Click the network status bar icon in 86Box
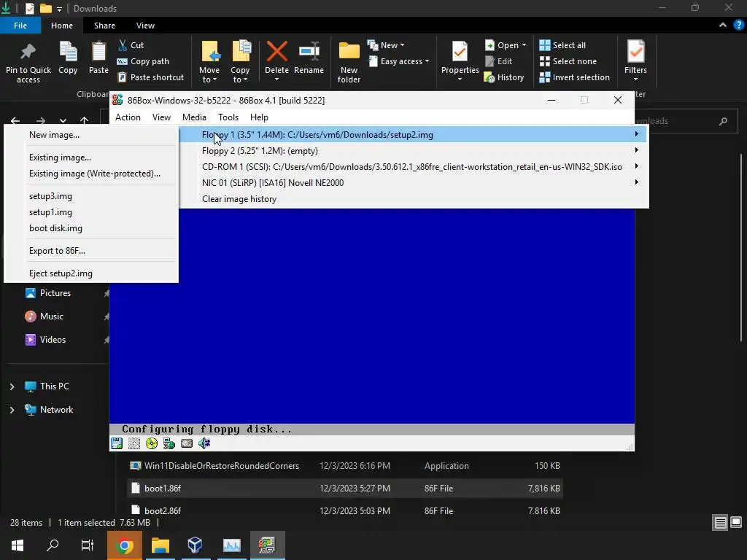This screenshot has height=560, width=747. [x=169, y=443]
